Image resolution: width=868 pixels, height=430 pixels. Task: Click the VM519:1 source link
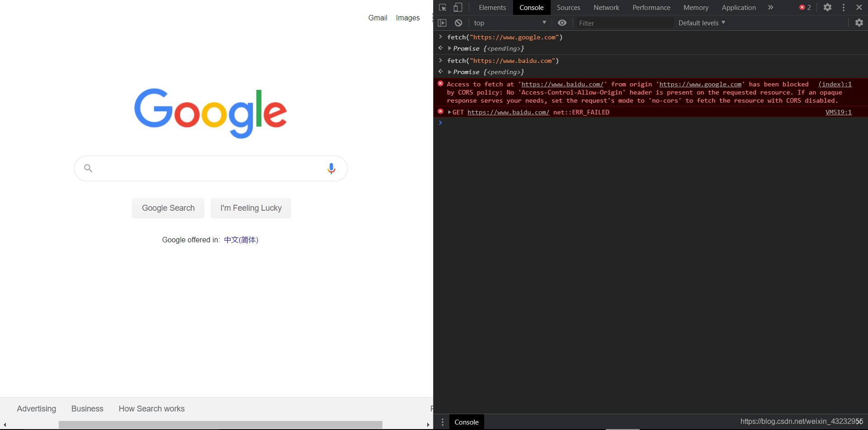coord(838,112)
